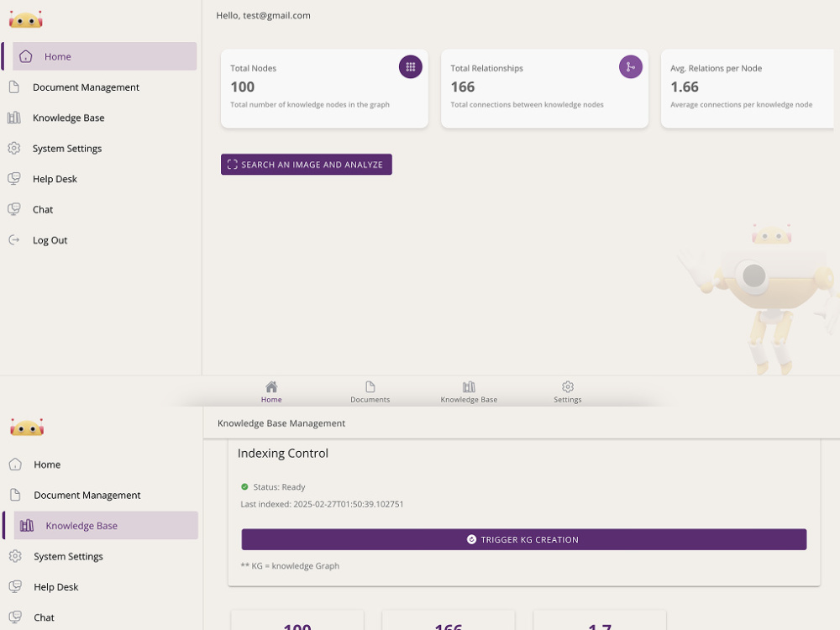
Task: Select Log Out in the upper sidebar
Action: pos(50,240)
